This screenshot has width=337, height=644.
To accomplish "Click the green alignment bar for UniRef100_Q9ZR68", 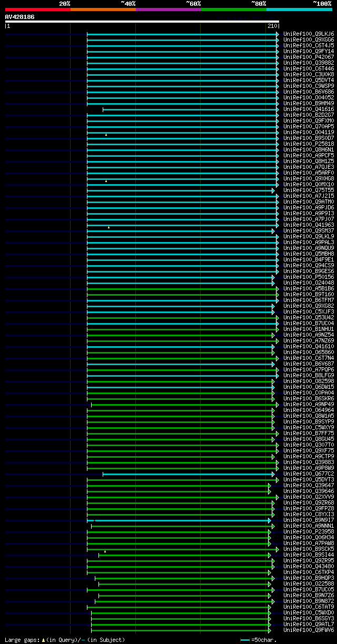I will pyautogui.click(x=180, y=503).
